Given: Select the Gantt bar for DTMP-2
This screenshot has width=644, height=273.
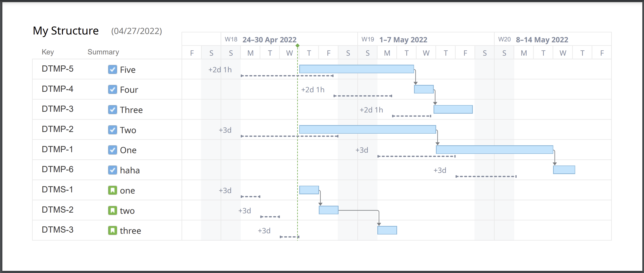Looking at the screenshot, I should coord(368,129).
